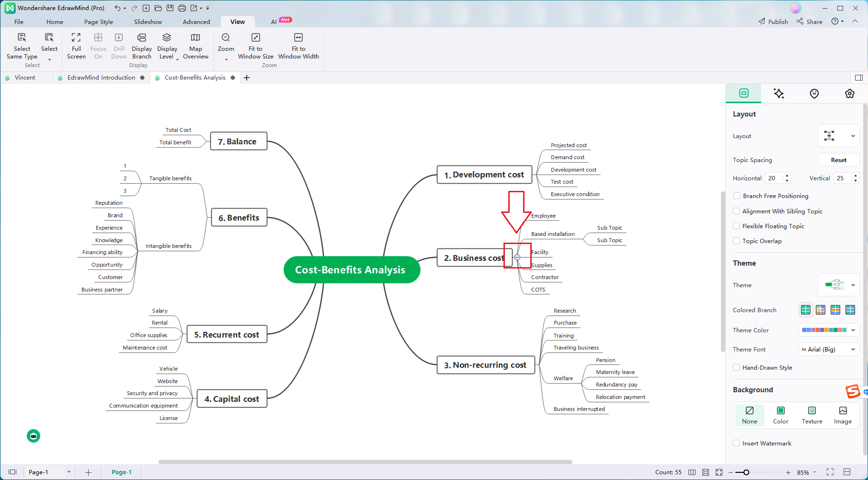868x480 pixels.
Task: Switch to the Home ribbon tab
Action: pyautogui.click(x=55, y=22)
